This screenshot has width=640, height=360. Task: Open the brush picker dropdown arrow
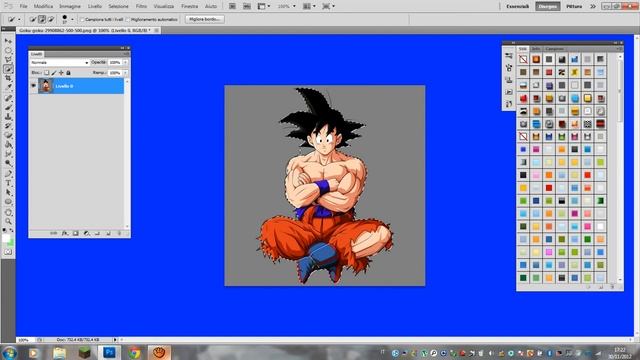[72, 19]
